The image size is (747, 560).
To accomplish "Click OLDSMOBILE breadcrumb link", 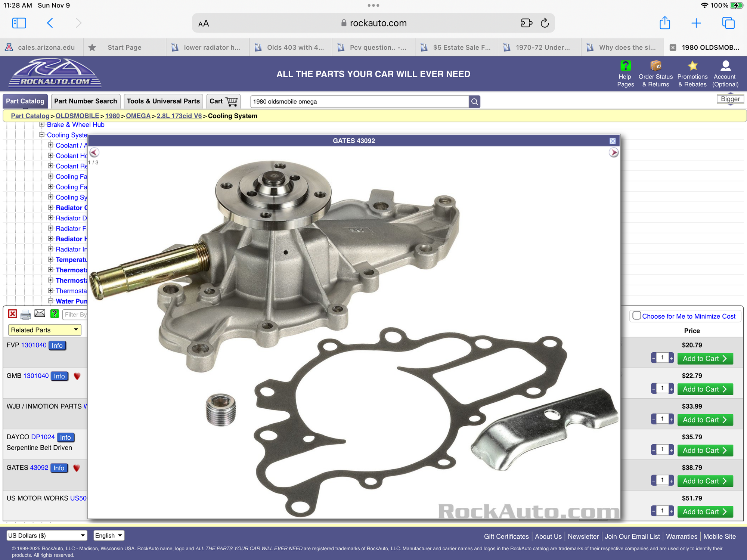I will point(77,116).
